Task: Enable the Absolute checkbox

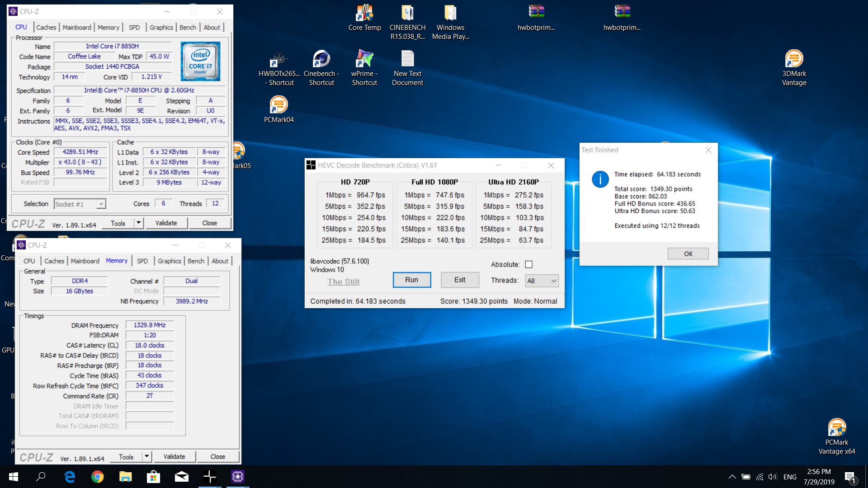Action: click(528, 264)
